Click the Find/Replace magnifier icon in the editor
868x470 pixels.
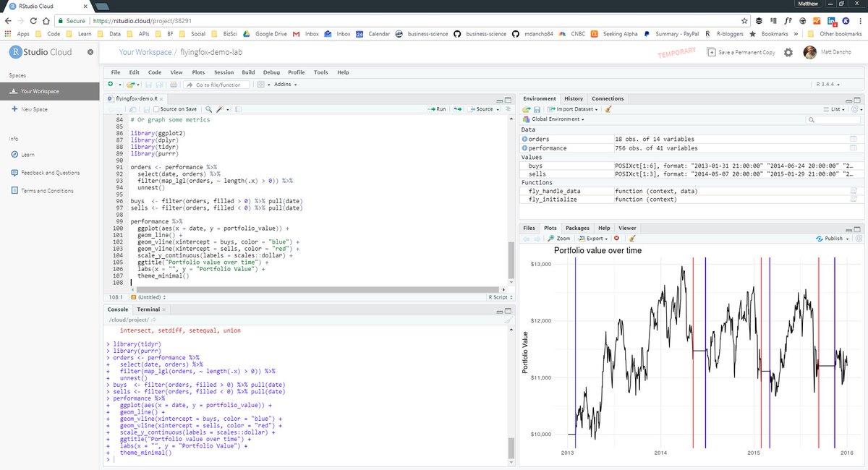pos(208,109)
